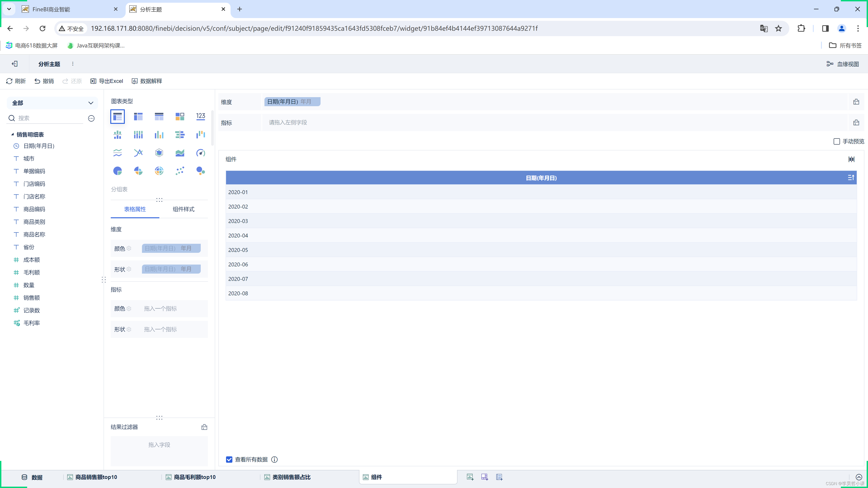Select the cross table chart type

click(x=138, y=117)
